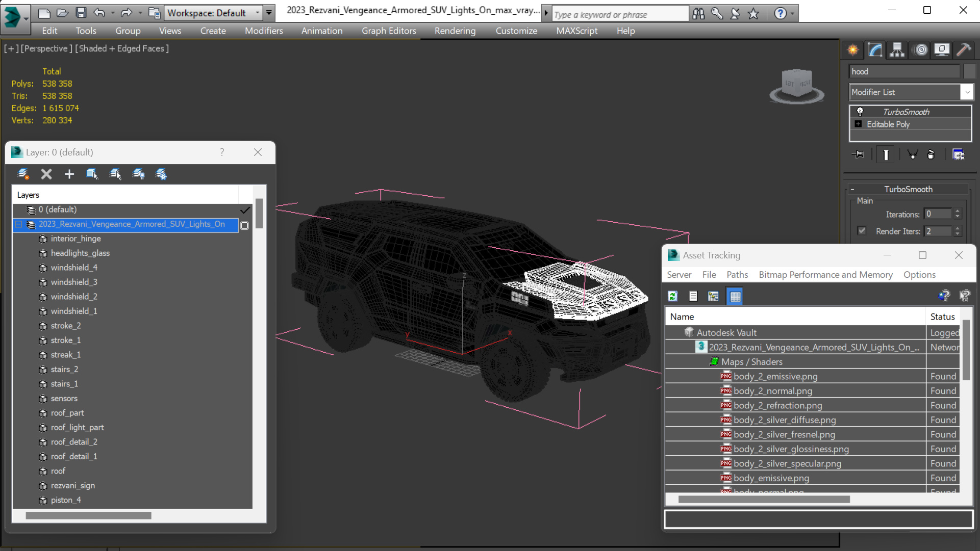Screen dimensions: 980x551
Task: Click the [Perspective] viewport label
Action: click(46, 48)
